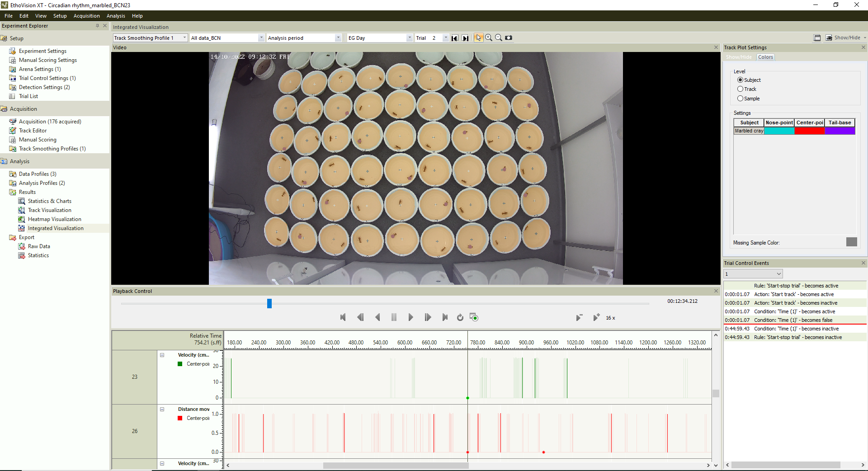Pause the video playback
868x471 pixels.
394,318
